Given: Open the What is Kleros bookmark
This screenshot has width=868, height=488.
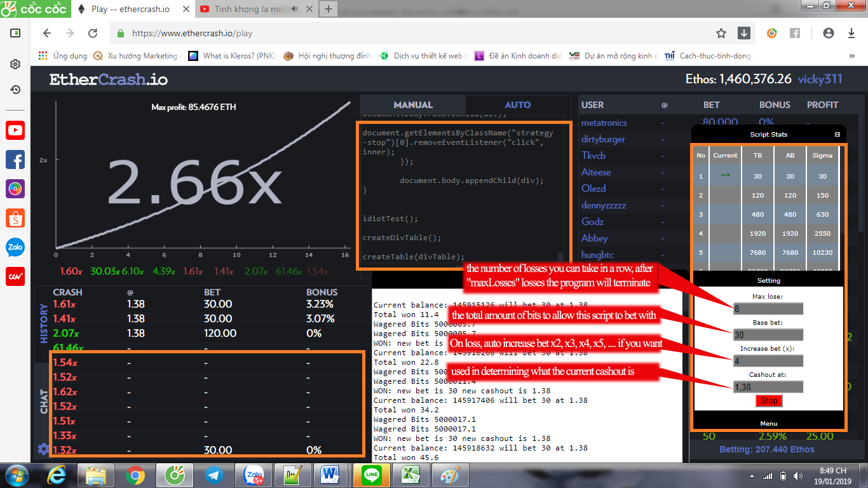Looking at the screenshot, I should pos(232,56).
